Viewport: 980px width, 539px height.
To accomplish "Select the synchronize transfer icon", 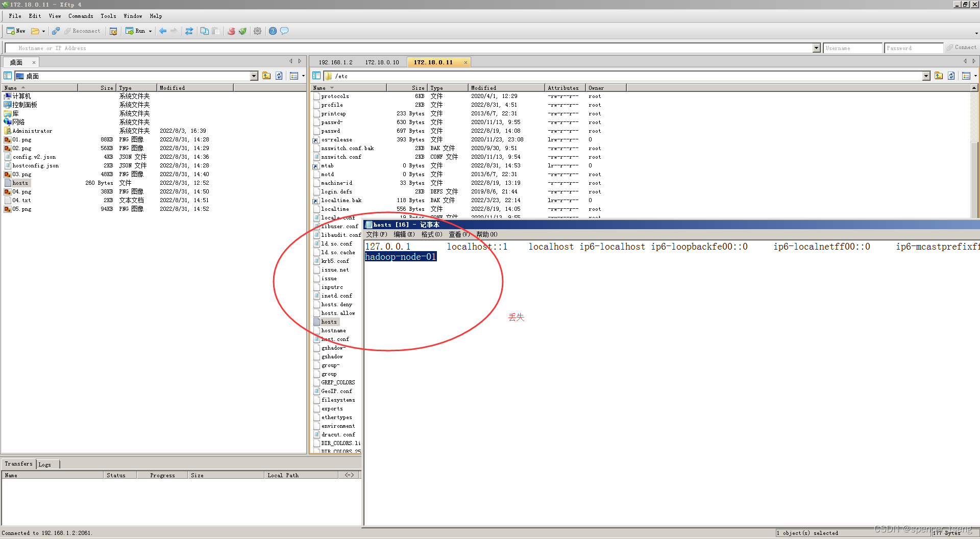I will point(189,31).
